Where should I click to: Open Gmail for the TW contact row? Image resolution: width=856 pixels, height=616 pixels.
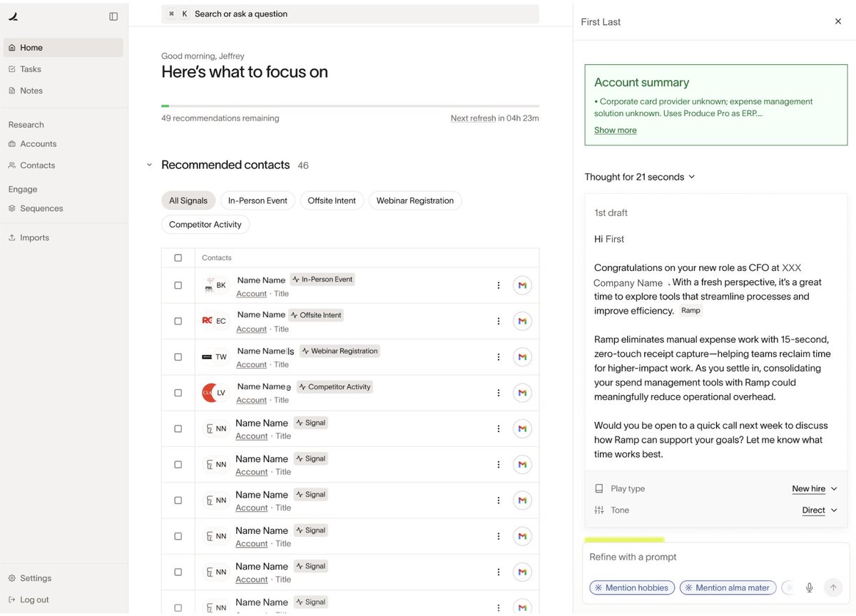click(x=522, y=356)
